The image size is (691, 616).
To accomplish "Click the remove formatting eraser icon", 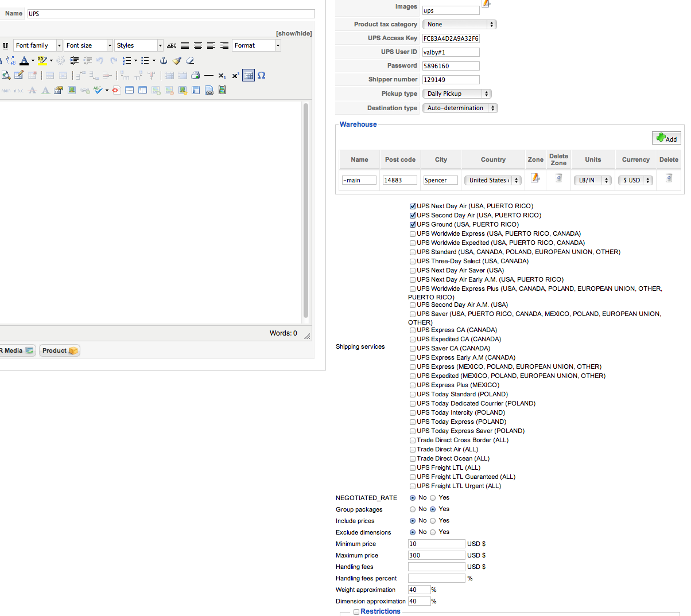I will click(190, 60).
